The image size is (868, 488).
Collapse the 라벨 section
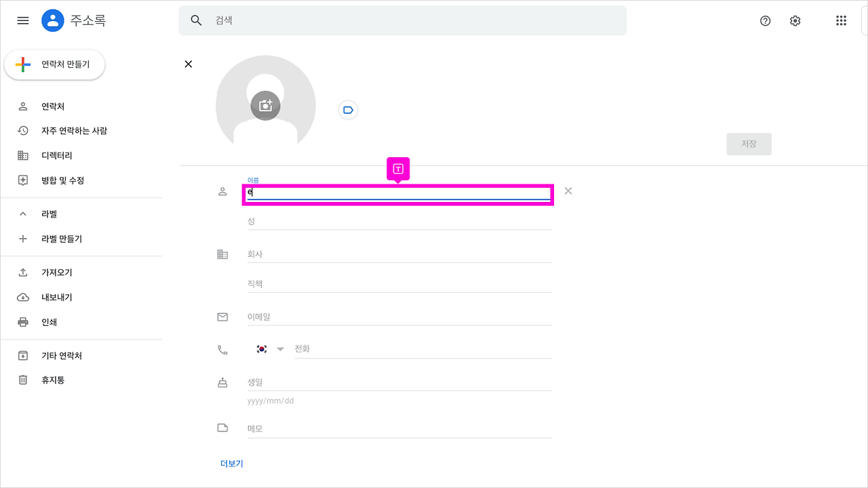pos(23,214)
